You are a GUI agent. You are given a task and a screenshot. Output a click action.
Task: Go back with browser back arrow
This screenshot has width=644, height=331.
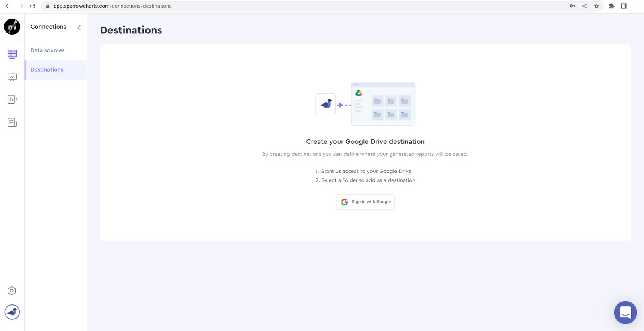(x=8, y=6)
